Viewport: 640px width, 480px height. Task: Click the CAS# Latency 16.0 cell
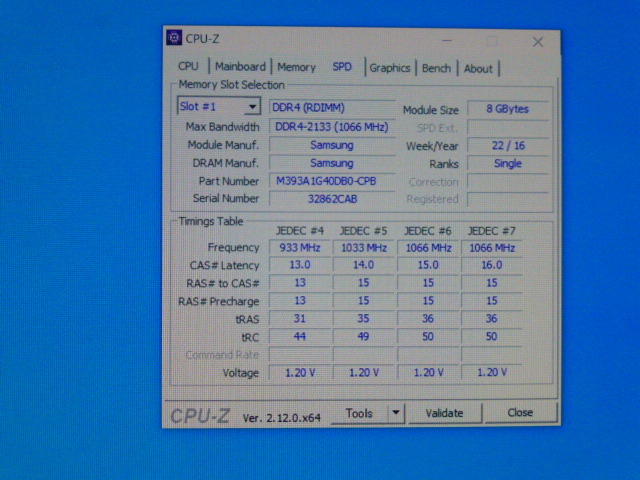coord(491,265)
